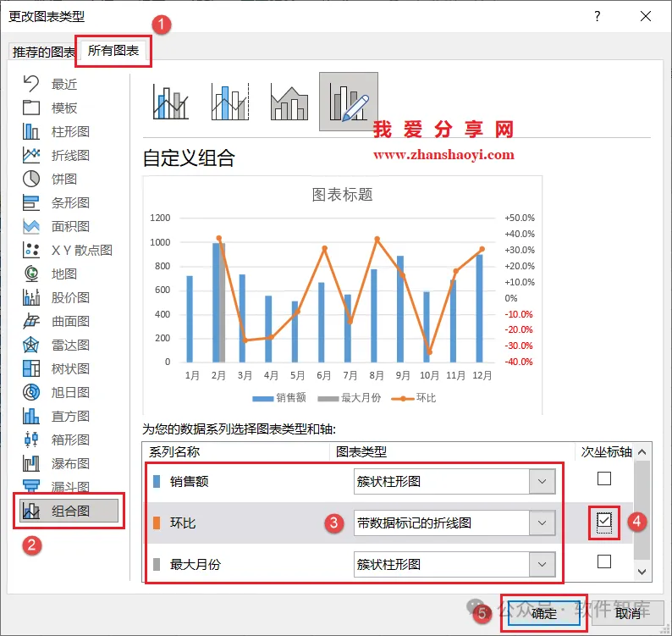672x636 pixels.
Task: Pick the custom combination subtype icon
Action: click(349, 102)
